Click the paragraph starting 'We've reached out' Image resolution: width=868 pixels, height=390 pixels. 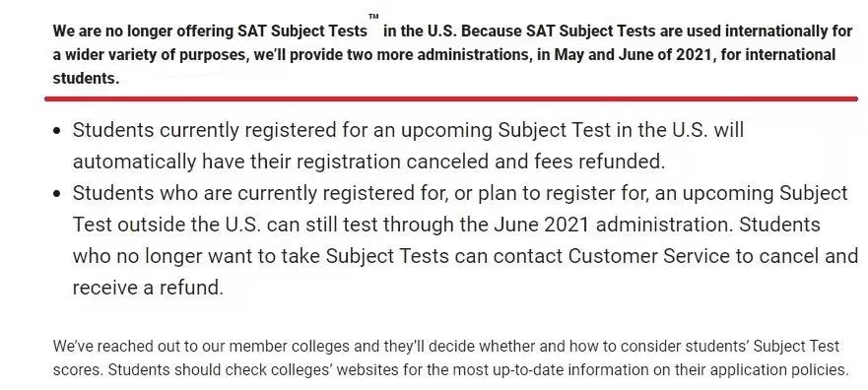[x=450, y=357]
